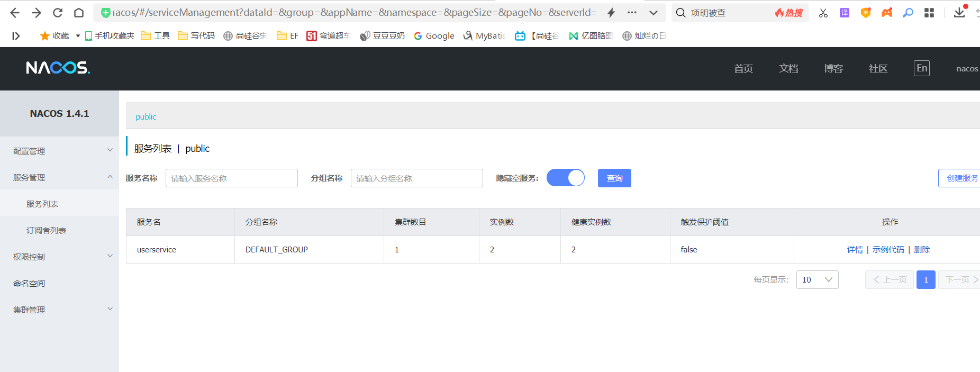Open the Google bookmark
980x372 pixels.
pos(434,35)
